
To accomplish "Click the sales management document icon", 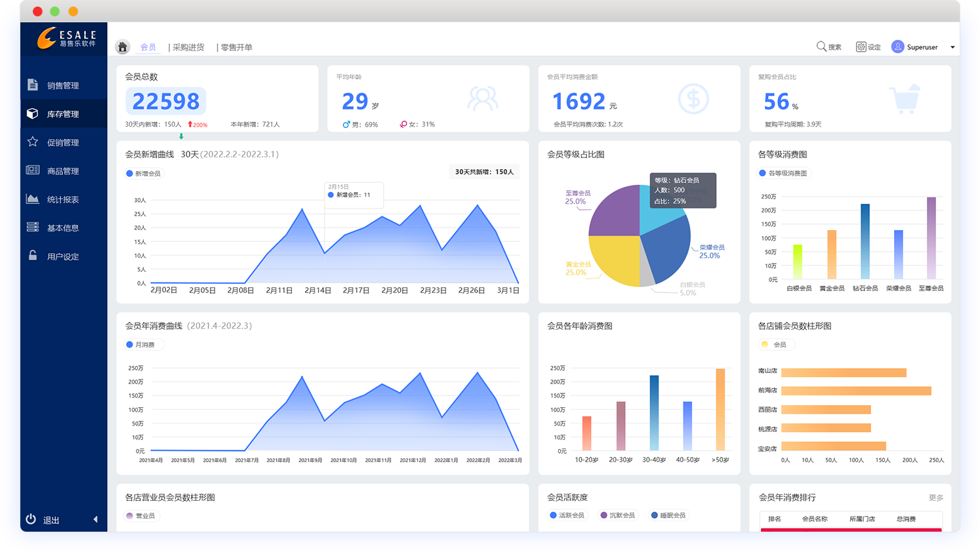I will click(x=33, y=85).
